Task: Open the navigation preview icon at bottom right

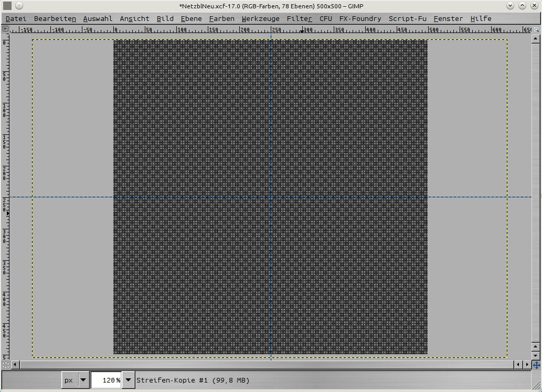Action: [x=536, y=364]
